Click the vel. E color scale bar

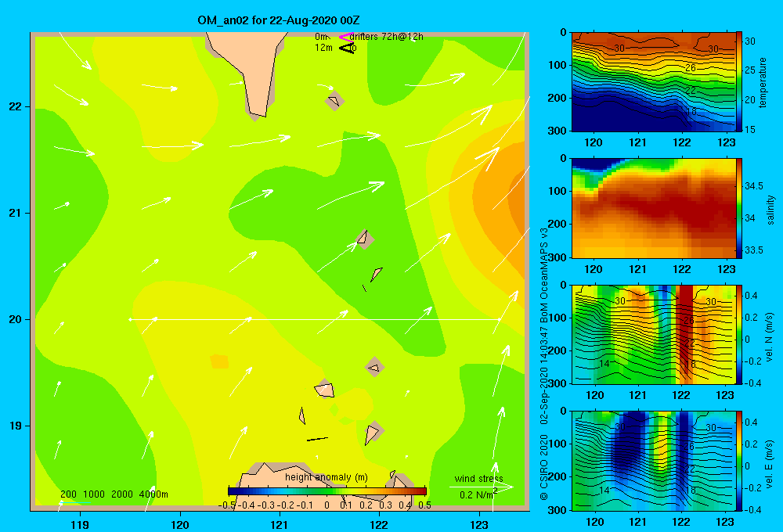pyautogui.click(x=739, y=460)
